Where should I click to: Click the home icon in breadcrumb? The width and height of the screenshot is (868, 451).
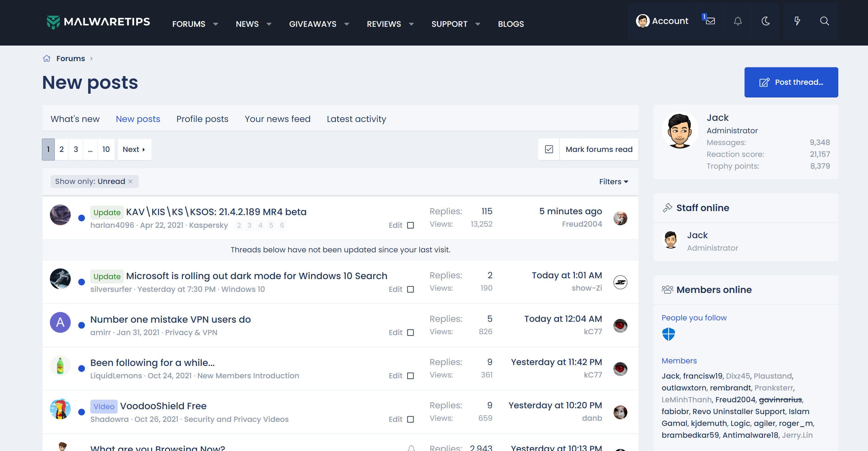coord(46,58)
